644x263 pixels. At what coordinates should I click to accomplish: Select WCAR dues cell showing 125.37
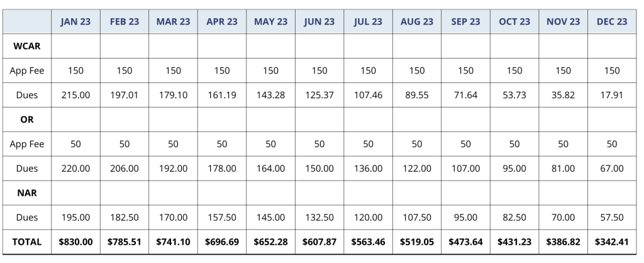(x=319, y=95)
